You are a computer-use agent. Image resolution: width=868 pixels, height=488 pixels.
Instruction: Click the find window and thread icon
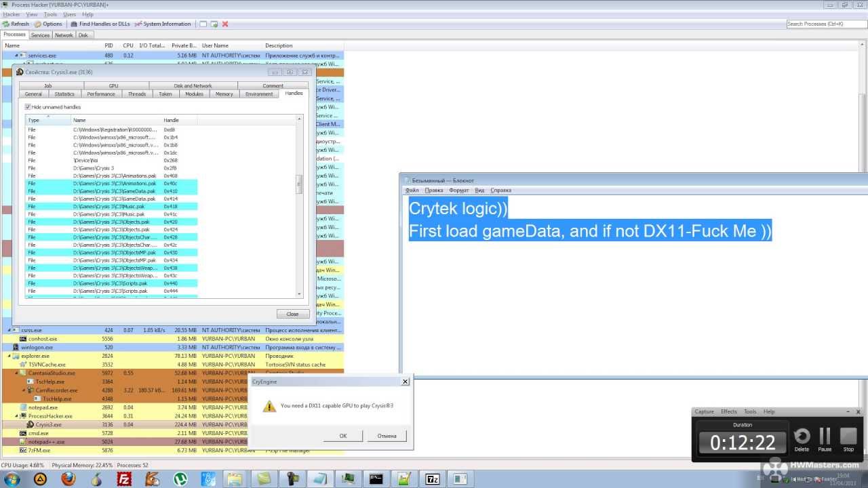pyautogui.click(x=214, y=24)
